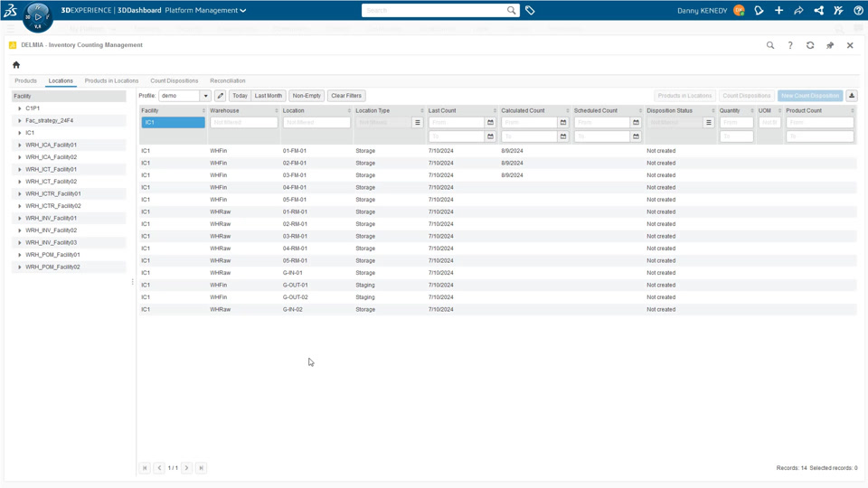Expand the WRH_INV_Facility03 node
The image size is (868, 488).
click(20, 242)
